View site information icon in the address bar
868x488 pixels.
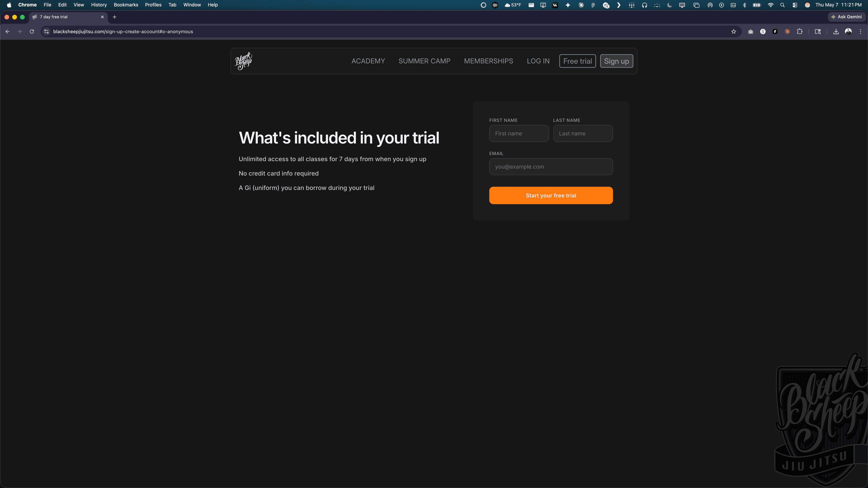(47, 32)
